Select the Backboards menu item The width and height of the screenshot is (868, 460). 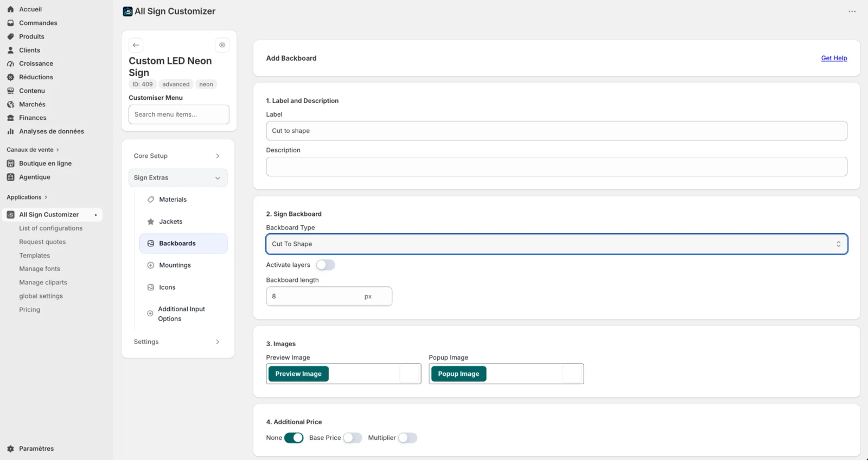[183, 244]
